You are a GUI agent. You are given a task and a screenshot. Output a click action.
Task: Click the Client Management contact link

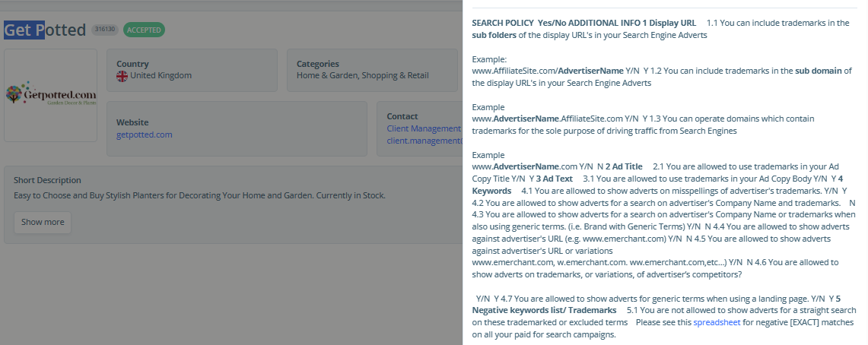424,128
